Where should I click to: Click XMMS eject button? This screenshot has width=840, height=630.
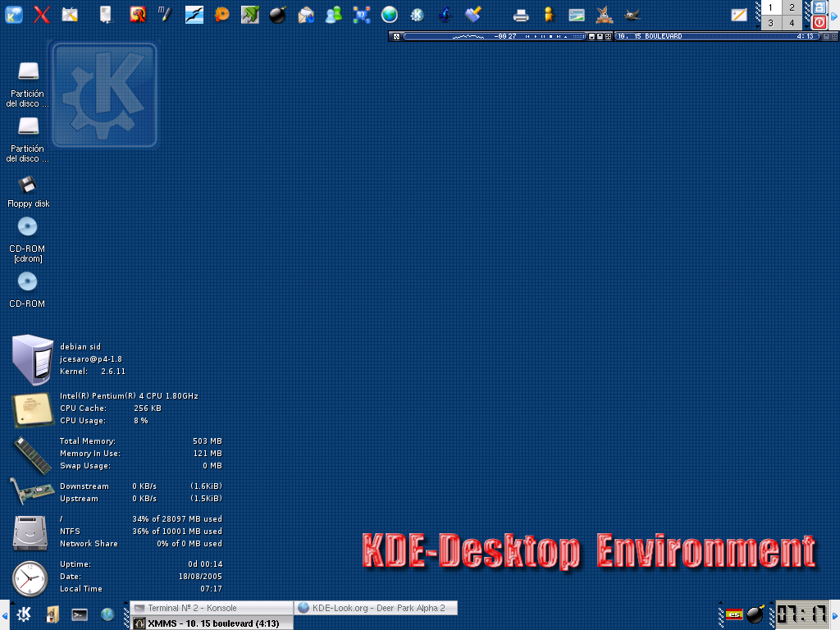[x=566, y=36]
